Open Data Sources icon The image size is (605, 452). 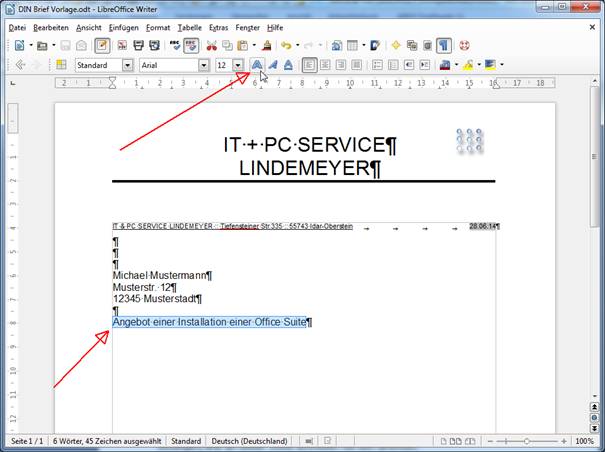tap(428, 46)
